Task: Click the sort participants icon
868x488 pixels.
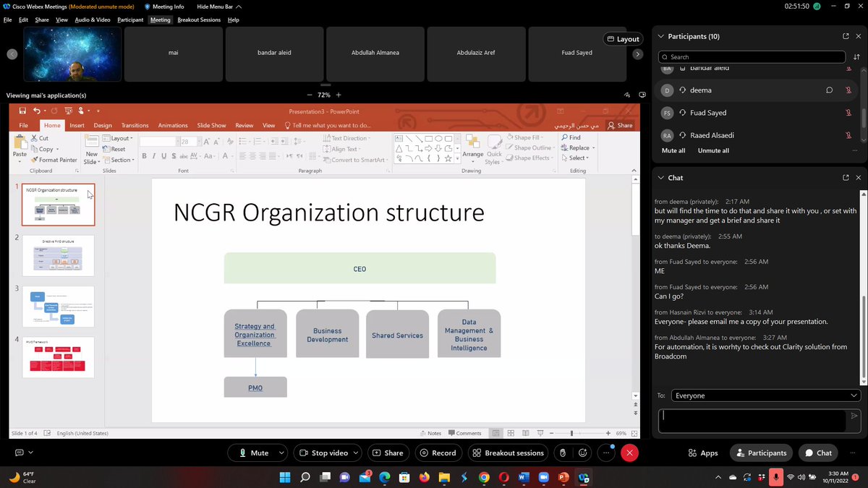Action: tap(856, 56)
